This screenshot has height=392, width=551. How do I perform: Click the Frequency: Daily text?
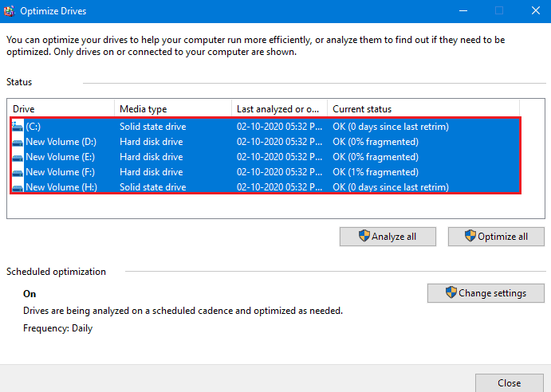tap(57, 328)
